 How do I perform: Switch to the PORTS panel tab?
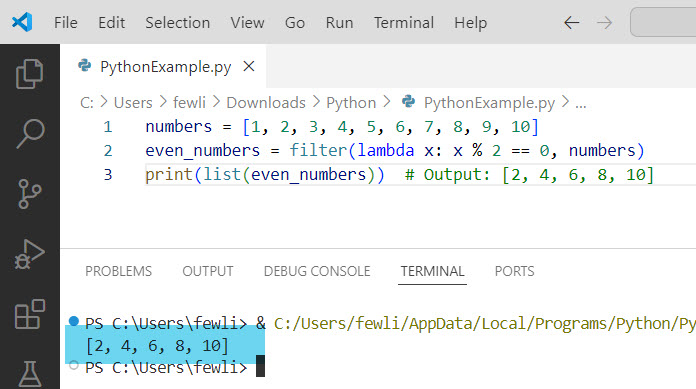point(514,271)
